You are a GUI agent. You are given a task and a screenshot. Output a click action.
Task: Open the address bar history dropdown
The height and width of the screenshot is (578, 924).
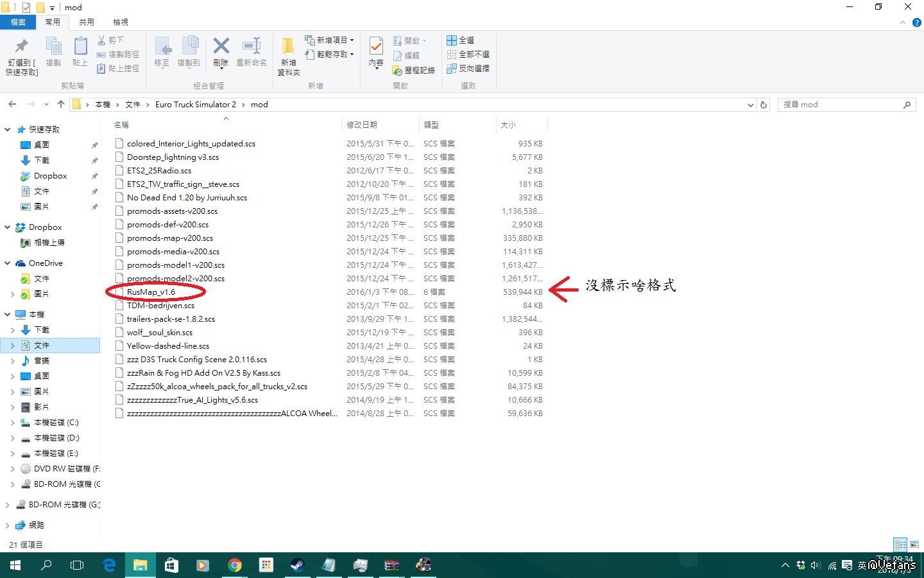coord(751,105)
